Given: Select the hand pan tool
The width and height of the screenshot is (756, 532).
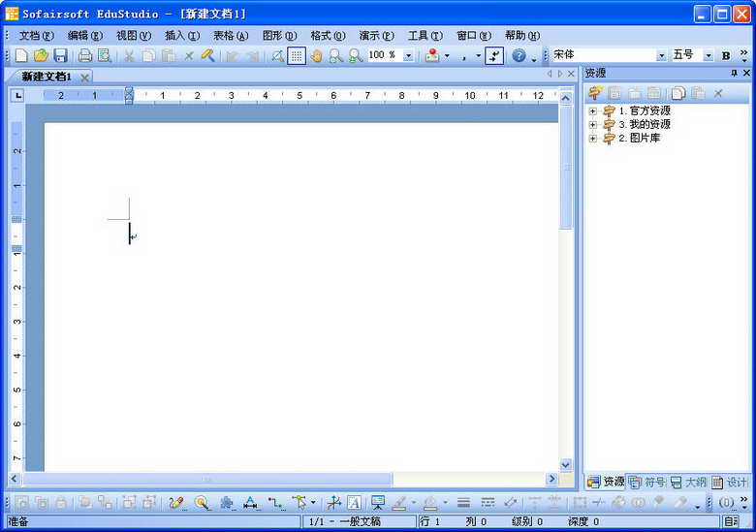Looking at the screenshot, I should 316,55.
